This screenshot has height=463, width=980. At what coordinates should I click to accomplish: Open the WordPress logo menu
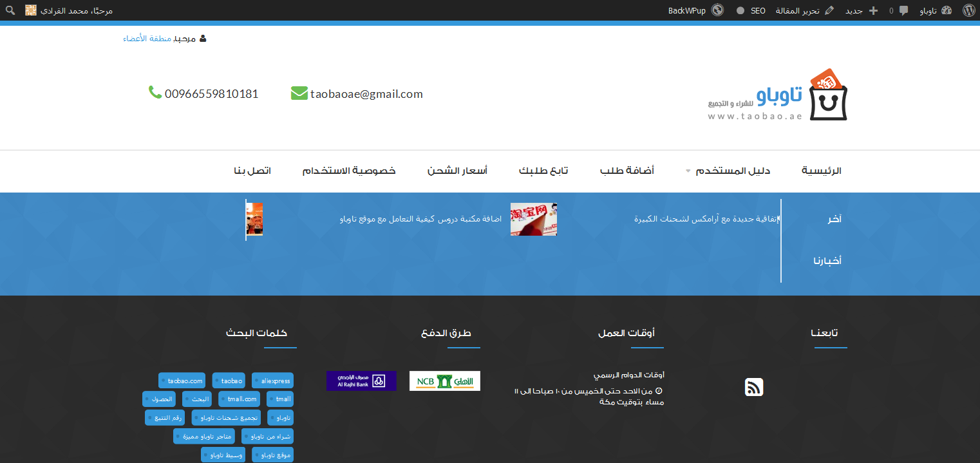point(969,10)
